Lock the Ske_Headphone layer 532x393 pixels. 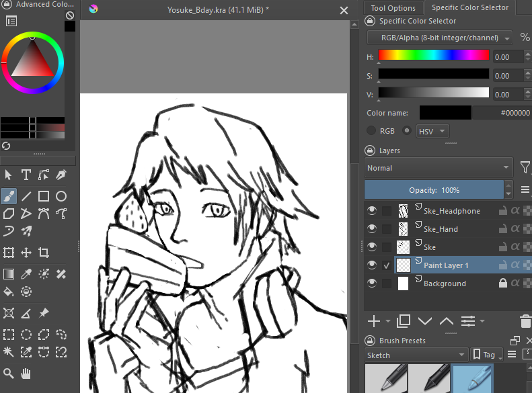tap(503, 211)
